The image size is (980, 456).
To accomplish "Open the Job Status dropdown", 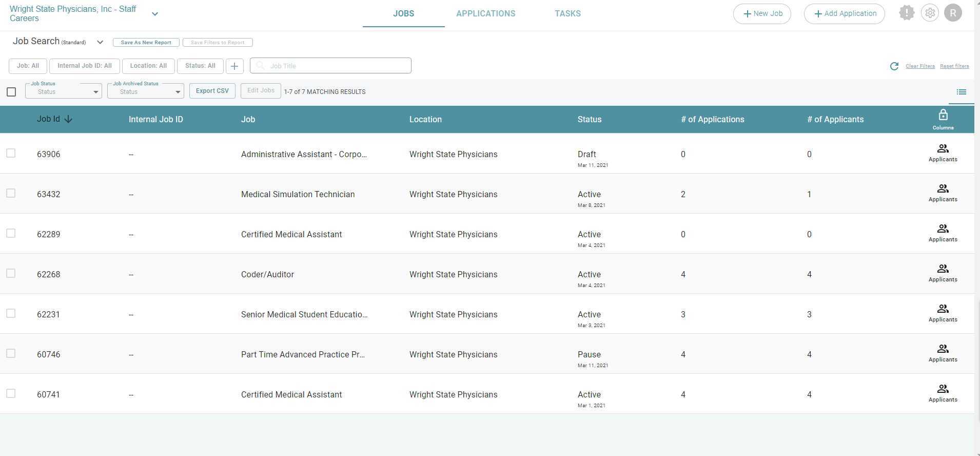I will tap(64, 91).
